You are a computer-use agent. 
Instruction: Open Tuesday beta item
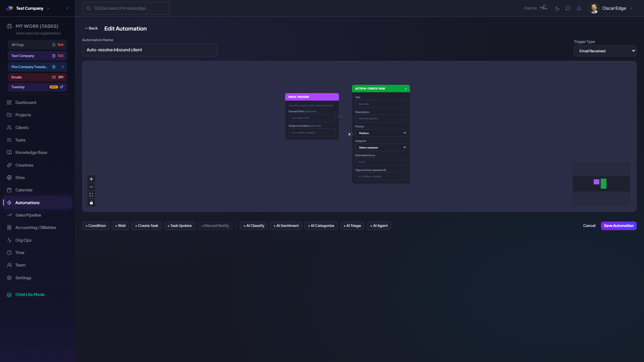click(37, 87)
